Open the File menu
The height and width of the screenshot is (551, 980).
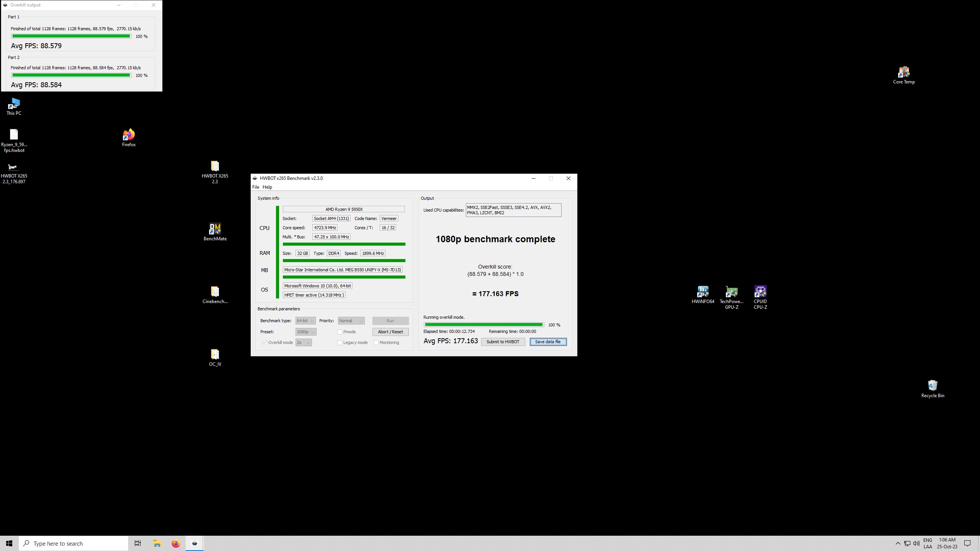click(256, 187)
